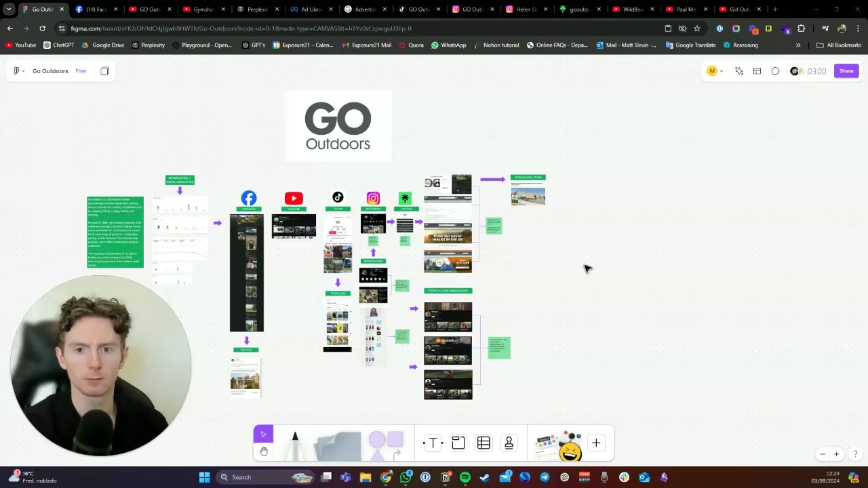Open the help question mark
Image resolution: width=868 pixels, height=488 pixels.
click(855, 454)
